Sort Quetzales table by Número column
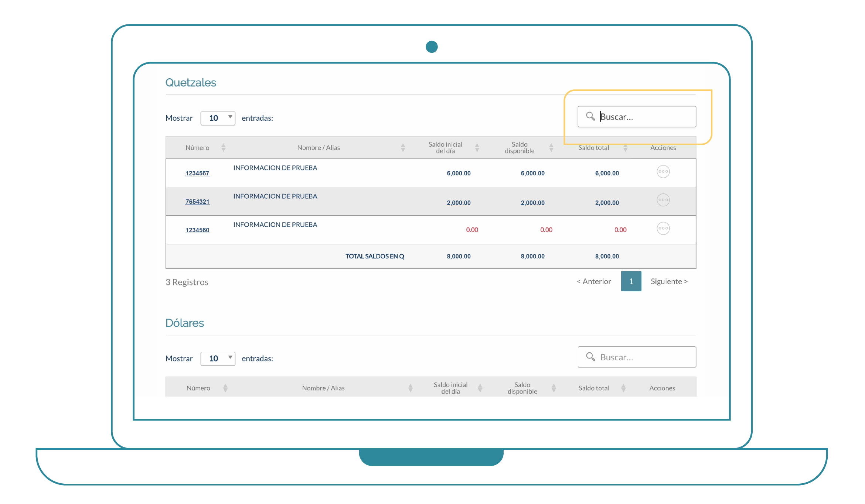 223,148
